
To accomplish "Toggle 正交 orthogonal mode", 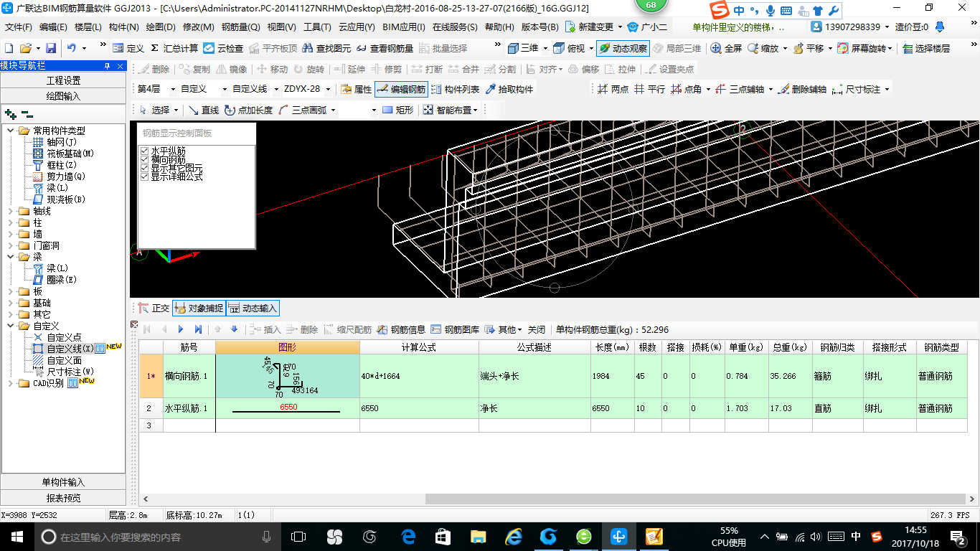I will point(154,309).
